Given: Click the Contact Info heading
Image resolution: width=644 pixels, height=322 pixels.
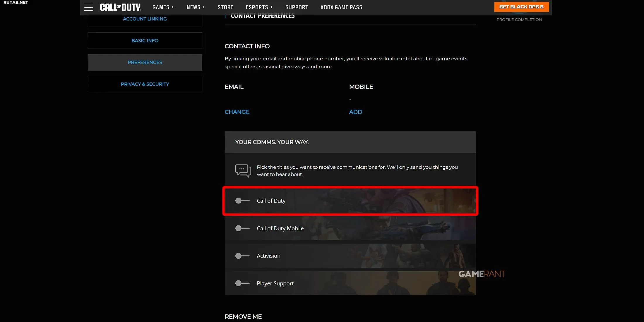Looking at the screenshot, I should point(247,46).
